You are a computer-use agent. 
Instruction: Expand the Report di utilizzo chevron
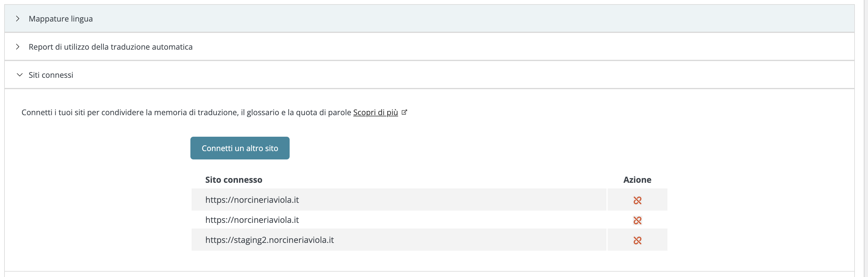18,47
